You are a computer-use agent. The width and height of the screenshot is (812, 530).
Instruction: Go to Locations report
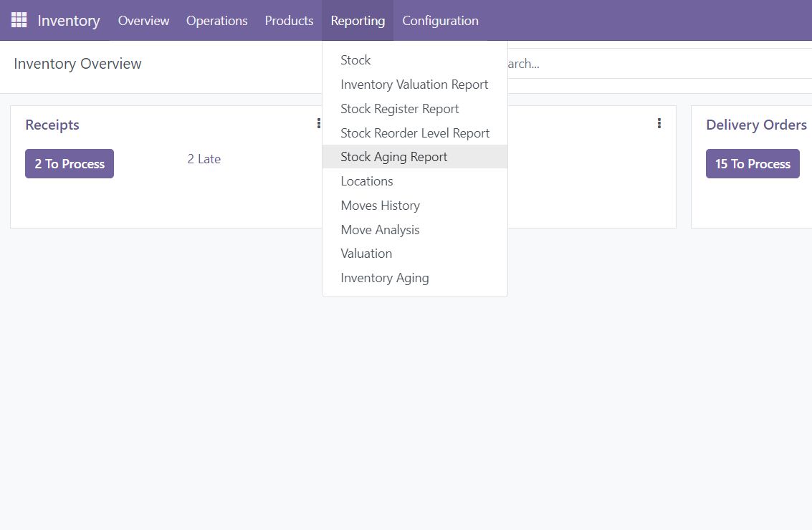pyautogui.click(x=366, y=181)
